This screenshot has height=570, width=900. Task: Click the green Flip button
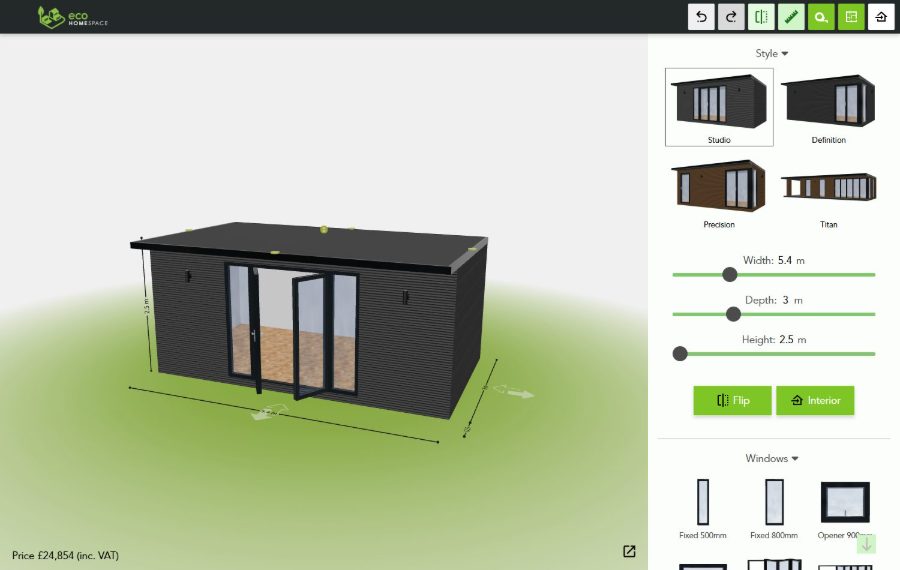[732, 400]
